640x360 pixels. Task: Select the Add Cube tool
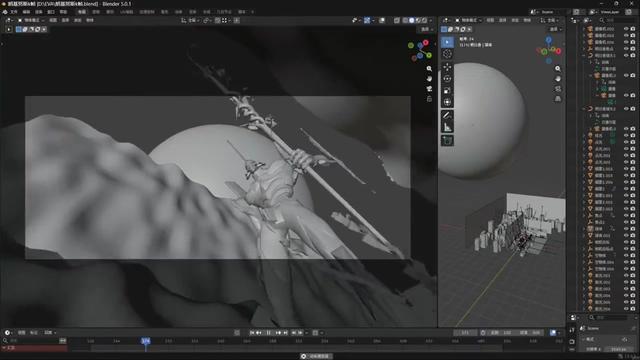click(447, 140)
